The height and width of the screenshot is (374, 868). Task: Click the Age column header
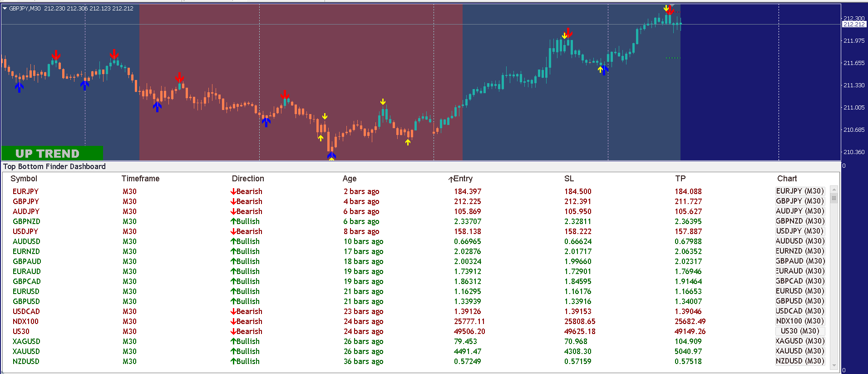(x=349, y=179)
